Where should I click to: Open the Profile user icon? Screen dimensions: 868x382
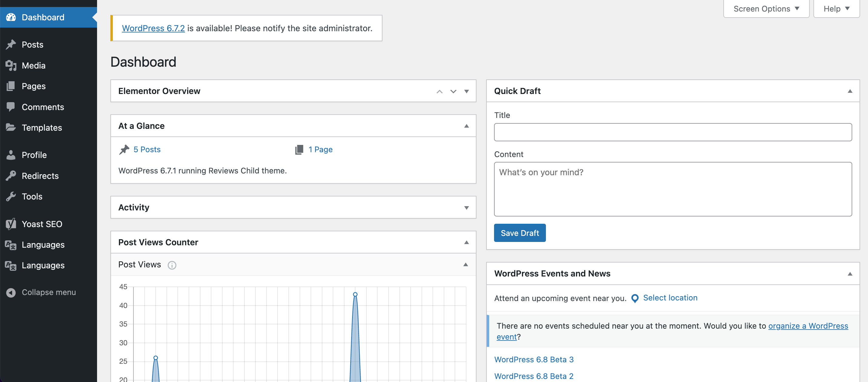11,155
